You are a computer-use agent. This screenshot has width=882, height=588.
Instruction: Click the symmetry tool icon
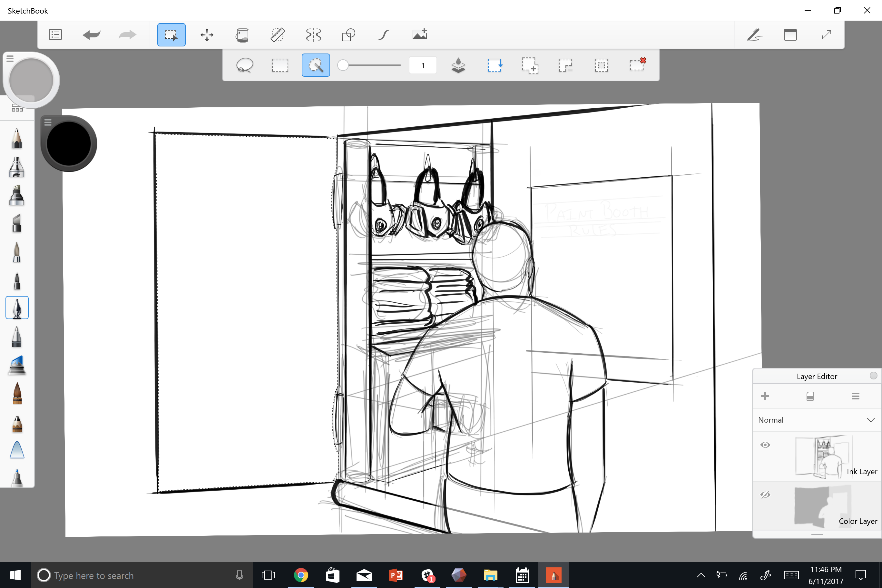coord(314,34)
